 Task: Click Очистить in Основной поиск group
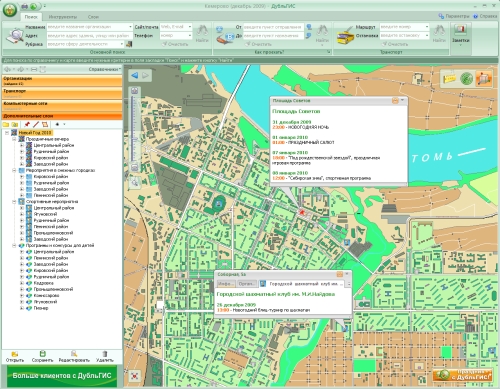click(x=175, y=44)
